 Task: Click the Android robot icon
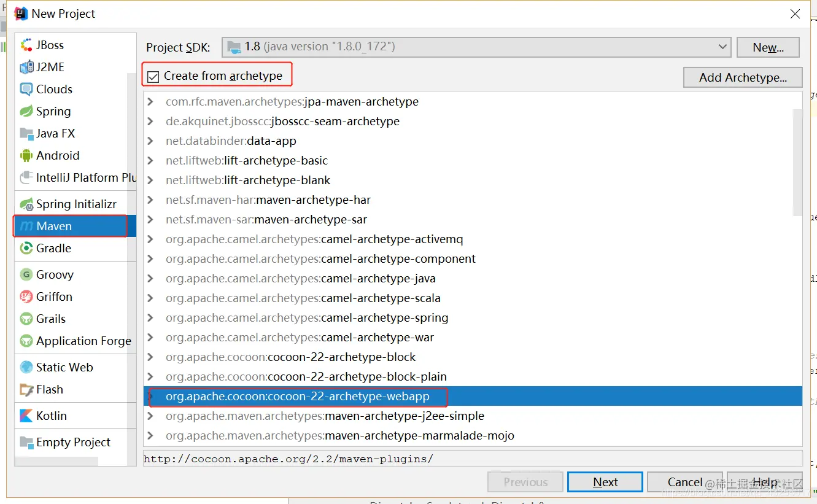click(x=26, y=155)
